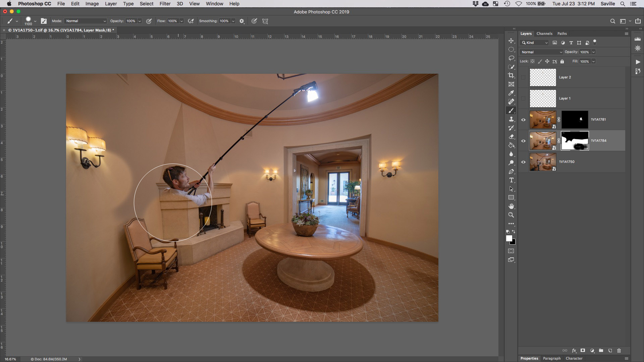Hide the 1V1A1750 layer
Image resolution: width=644 pixels, height=362 pixels.
523,162
